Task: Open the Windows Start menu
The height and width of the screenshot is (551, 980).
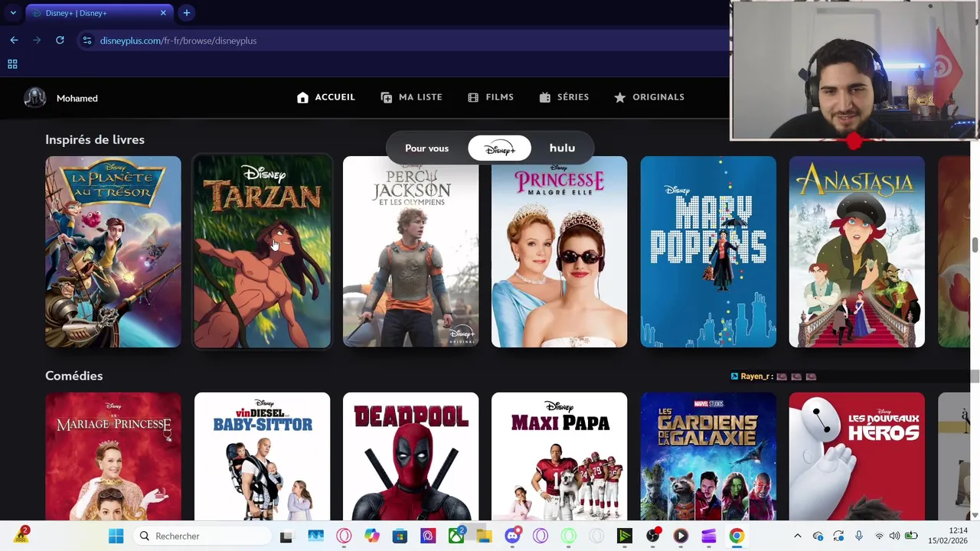Action: coord(116,536)
